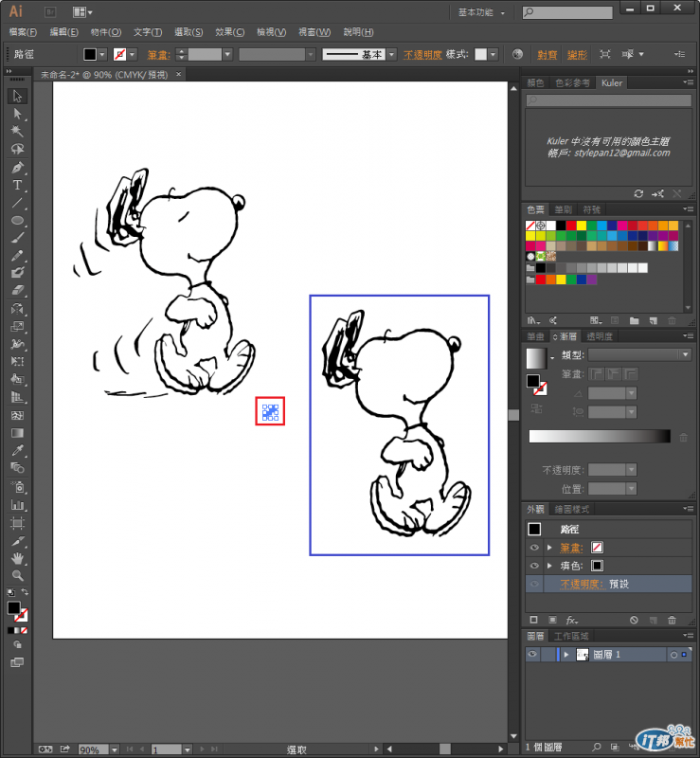Open the 基本功能 workspace switcher

click(x=481, y=12)
